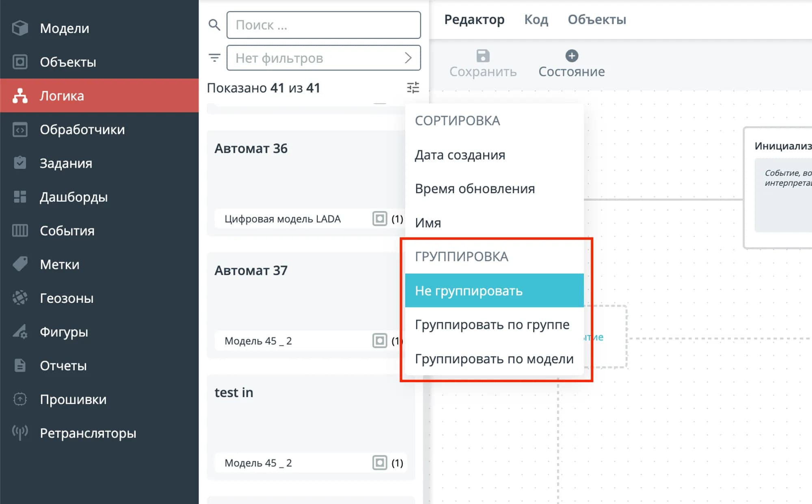This screenshot has width=812, height=504.
Task: Add a new Состояние with plus icon
Action: tap(572, 56)
